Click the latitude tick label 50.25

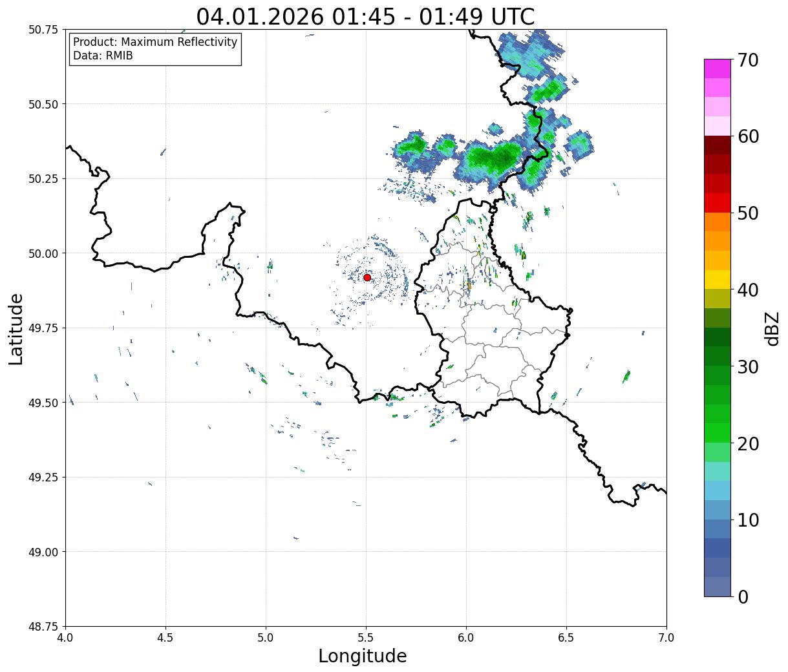43,179
